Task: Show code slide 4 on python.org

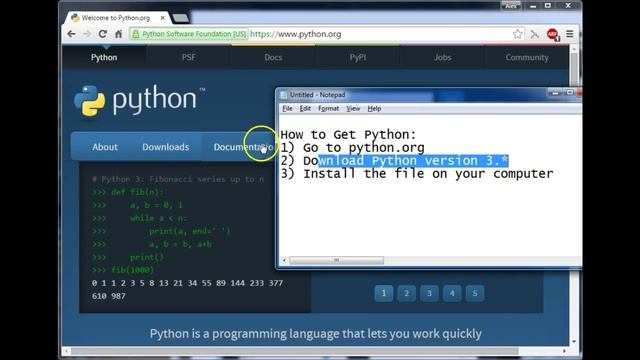Action: (452, 293)
